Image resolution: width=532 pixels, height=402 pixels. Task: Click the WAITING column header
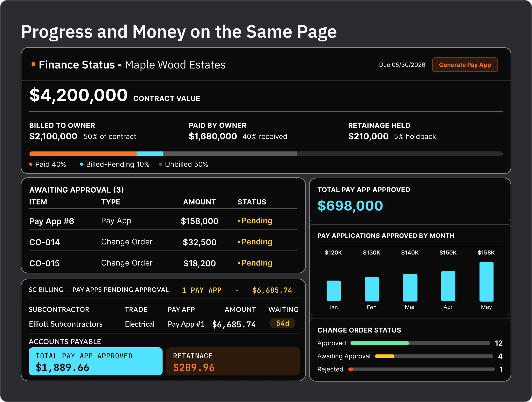[x=283, y=309]
